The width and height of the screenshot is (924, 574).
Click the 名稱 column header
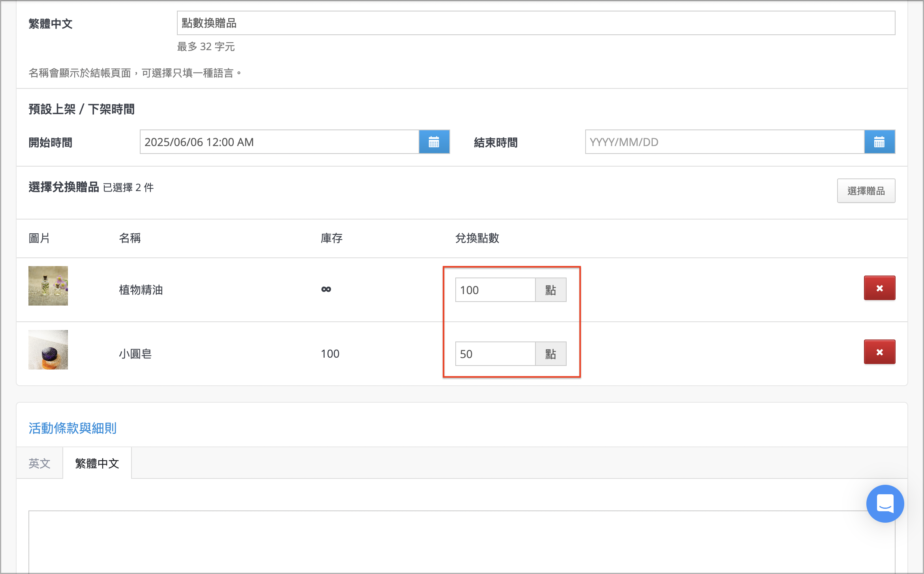(130, 238)
